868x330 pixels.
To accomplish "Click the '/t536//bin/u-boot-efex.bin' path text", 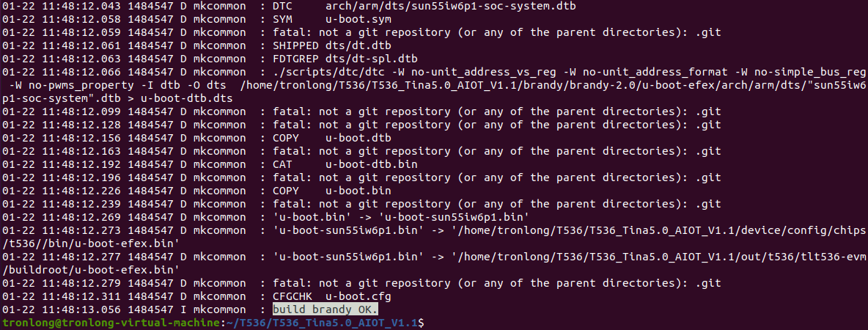I will [x=90, y=243].
